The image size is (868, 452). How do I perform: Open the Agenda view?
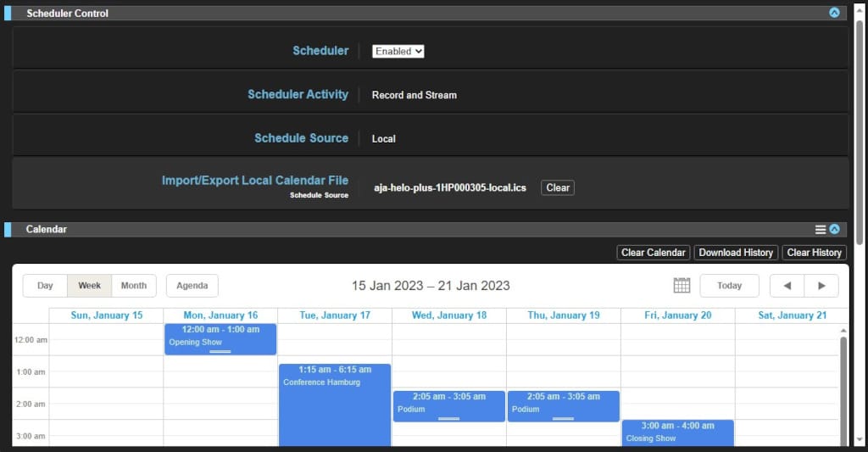pos(192,286)
